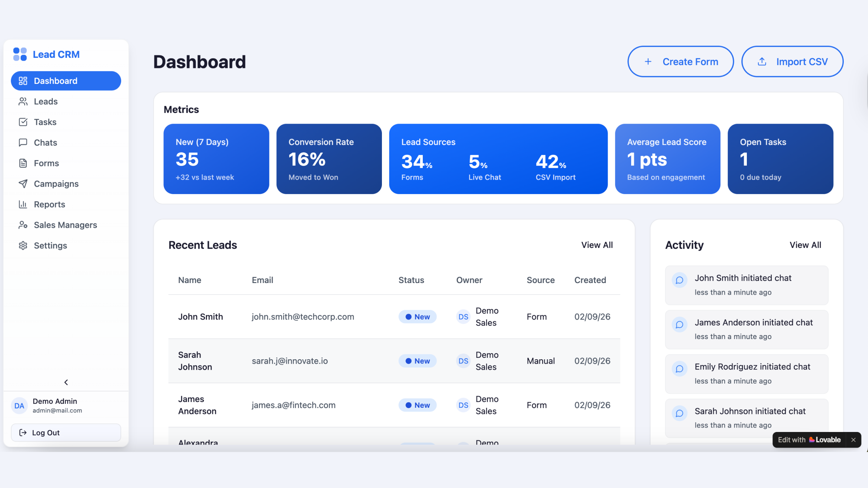The image size is (868, 488).
Task: Click the Campaigns paper plane icon
Action: tap(23, 184)
